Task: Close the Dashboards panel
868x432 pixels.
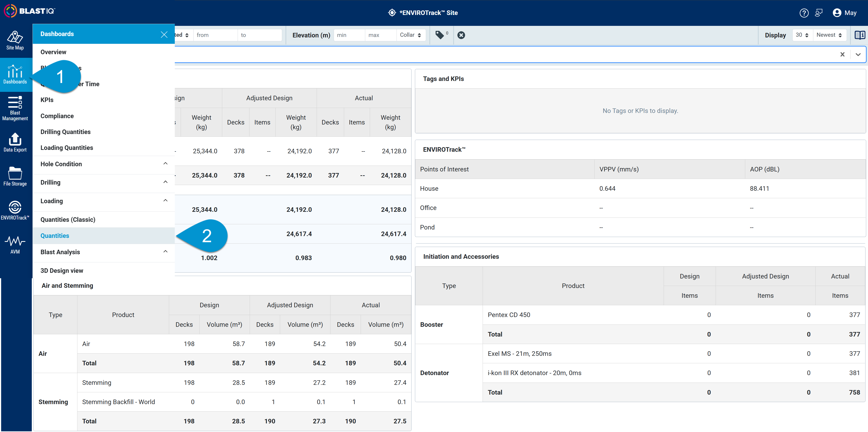Action: [x=164, y=34]
